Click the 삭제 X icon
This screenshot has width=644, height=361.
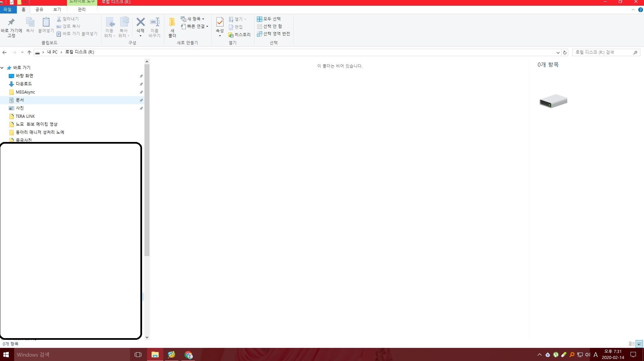pyautogui.click(x=140, y=22)
